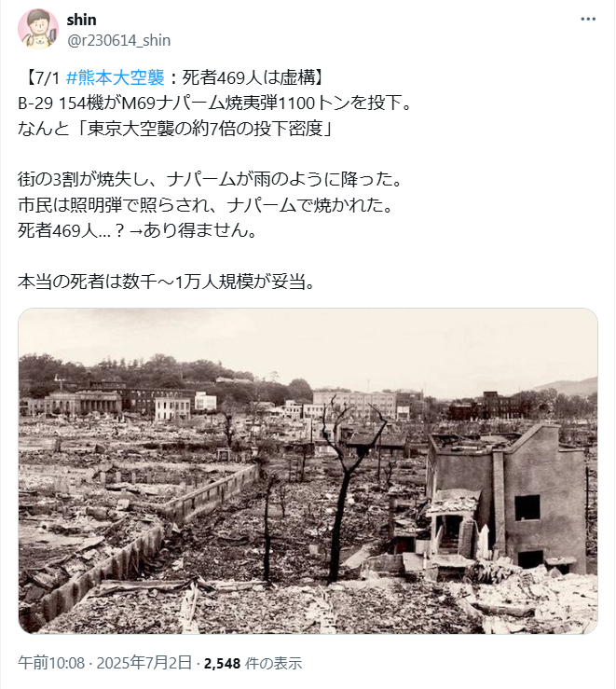
Task: Click the 午前10:08 post timestamp
Action: tap(51, 663)
